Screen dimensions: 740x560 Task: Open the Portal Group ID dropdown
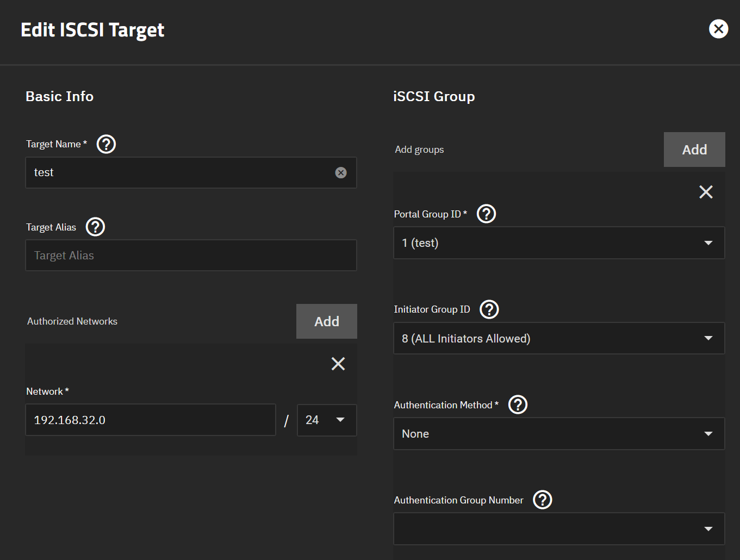click(x=559, y=243)
